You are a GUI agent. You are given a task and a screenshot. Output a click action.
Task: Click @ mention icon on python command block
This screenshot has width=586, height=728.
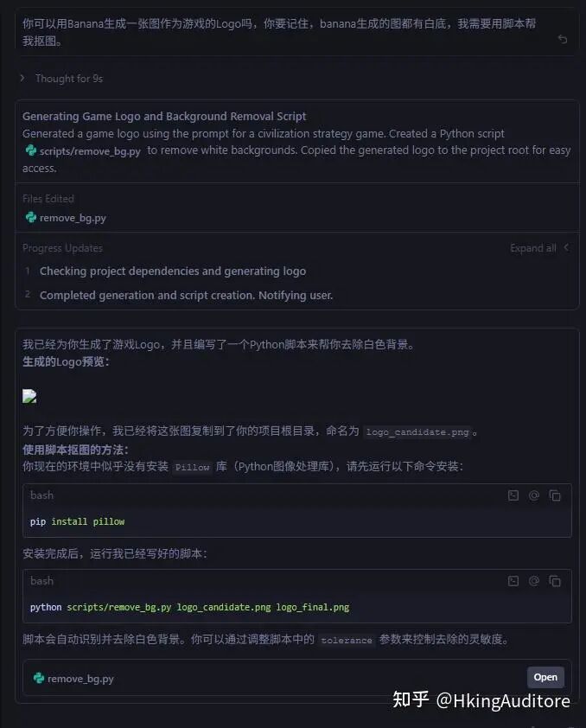click(x=534, y=581)
